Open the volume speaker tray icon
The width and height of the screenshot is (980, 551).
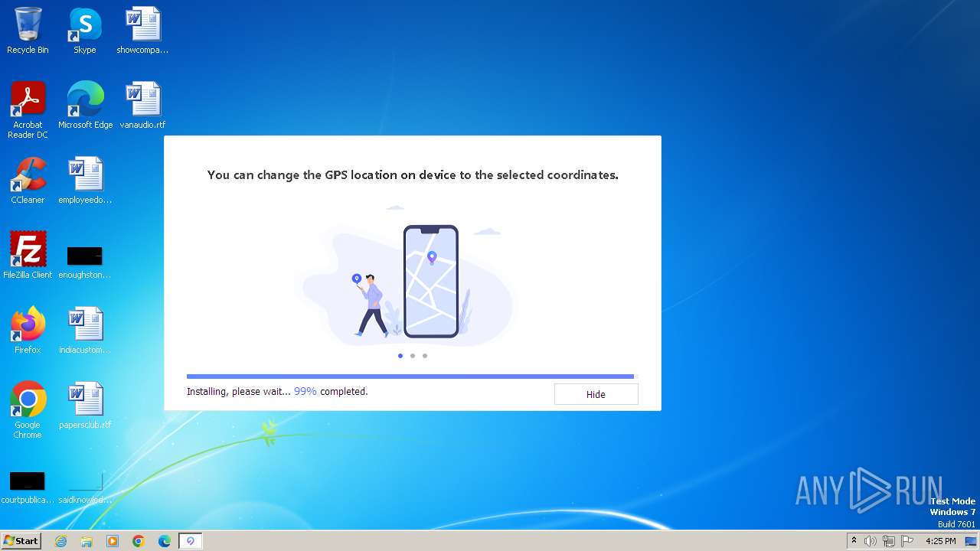(x=871, y=541)
